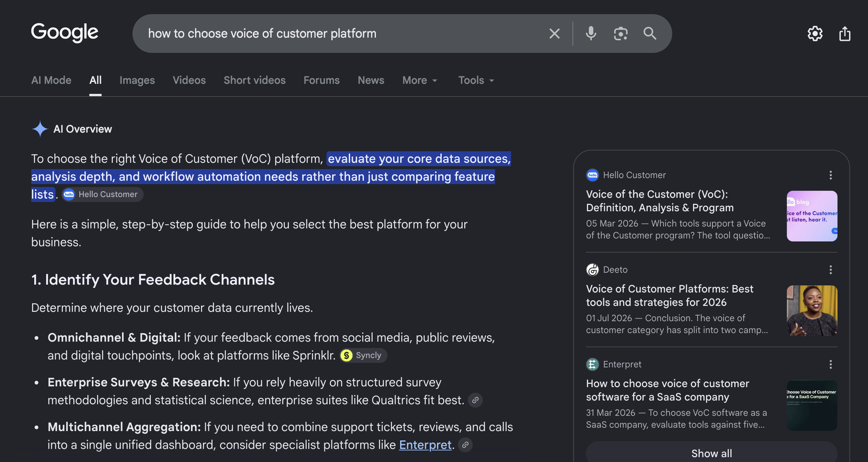868x462 pixels.
Task: Start voice search with the microphone icon
Action: pyautogui.click(x=591, y=34)
